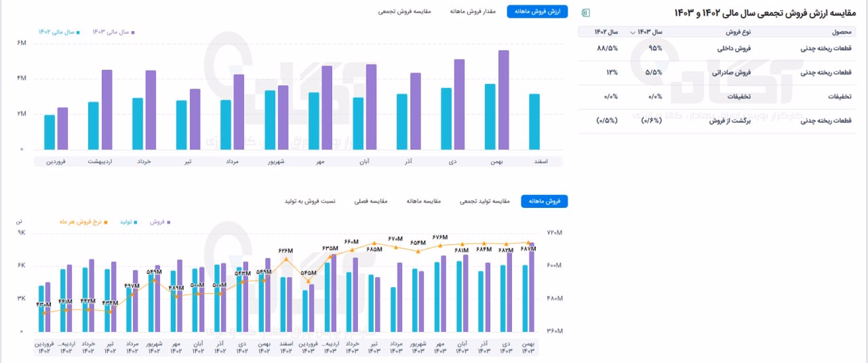This screenshot has width=868, height=363.
Task: Open the مقایسه فصلی tab
Action: 370,201
